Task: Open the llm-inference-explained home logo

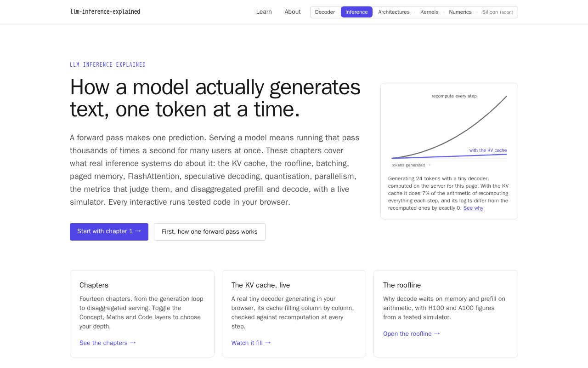Action: (105, 12)
